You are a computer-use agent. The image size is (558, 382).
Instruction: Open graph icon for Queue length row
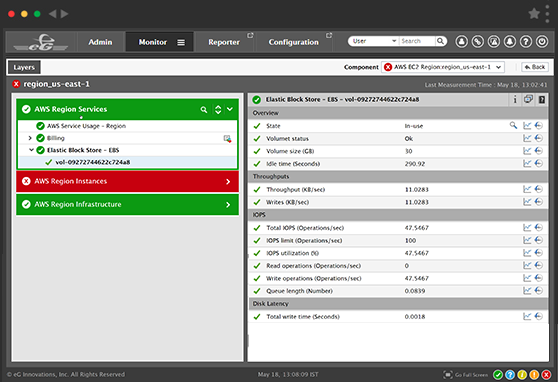pos(527,291)
